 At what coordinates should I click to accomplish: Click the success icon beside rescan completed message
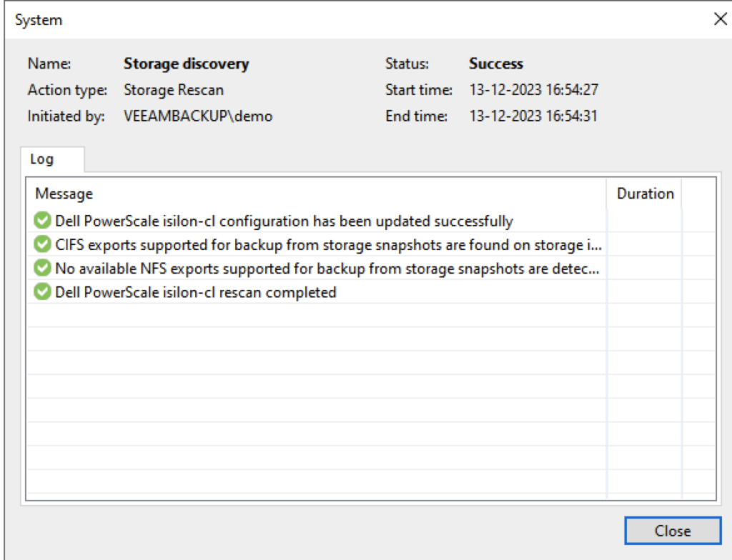[43, 292]
